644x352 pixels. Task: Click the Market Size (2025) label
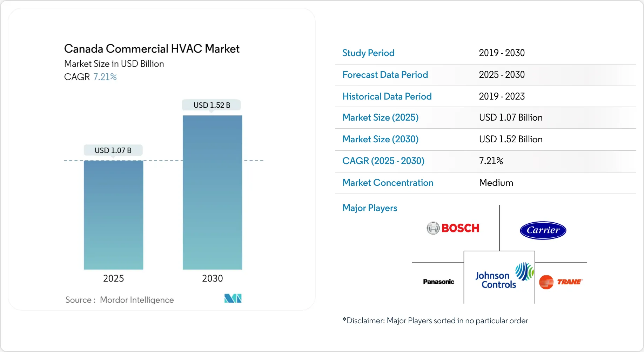pyautogui.click(x=381, y=117)
